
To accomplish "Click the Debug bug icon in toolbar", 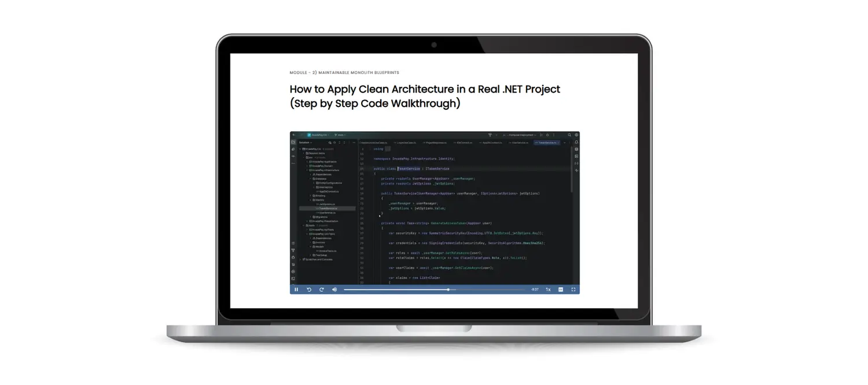I will tap(547, 135).
